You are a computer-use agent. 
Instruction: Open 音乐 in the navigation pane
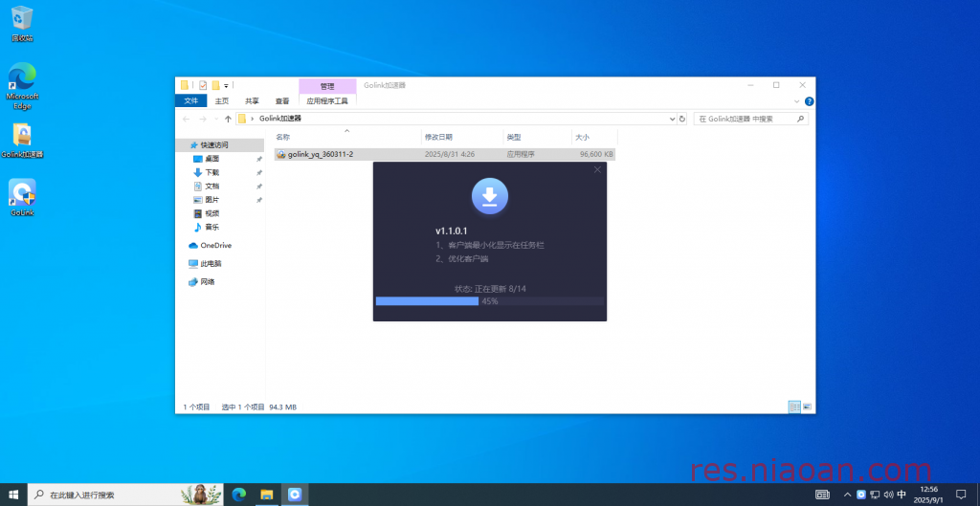point(212,228)
